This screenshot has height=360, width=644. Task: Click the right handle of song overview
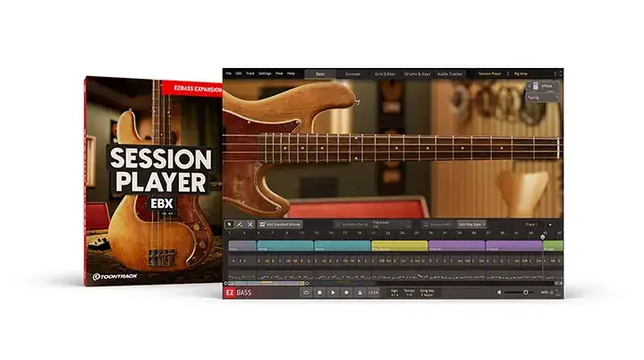click(307, 283)
